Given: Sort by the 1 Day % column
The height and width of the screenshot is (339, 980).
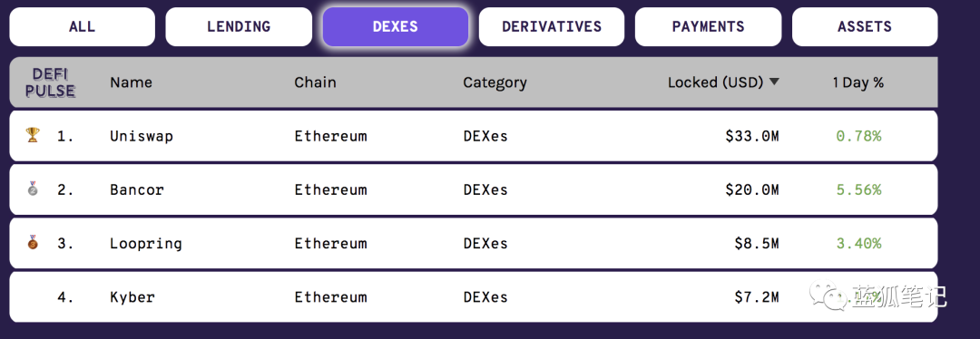Looking at the screenshot, I should coord(857,82).
